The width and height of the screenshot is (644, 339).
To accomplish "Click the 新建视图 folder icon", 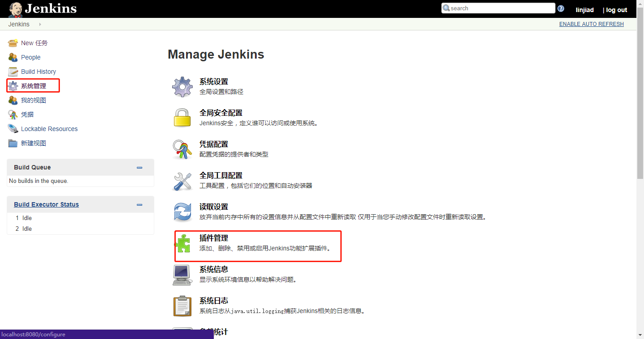I will tap(13, 143).
